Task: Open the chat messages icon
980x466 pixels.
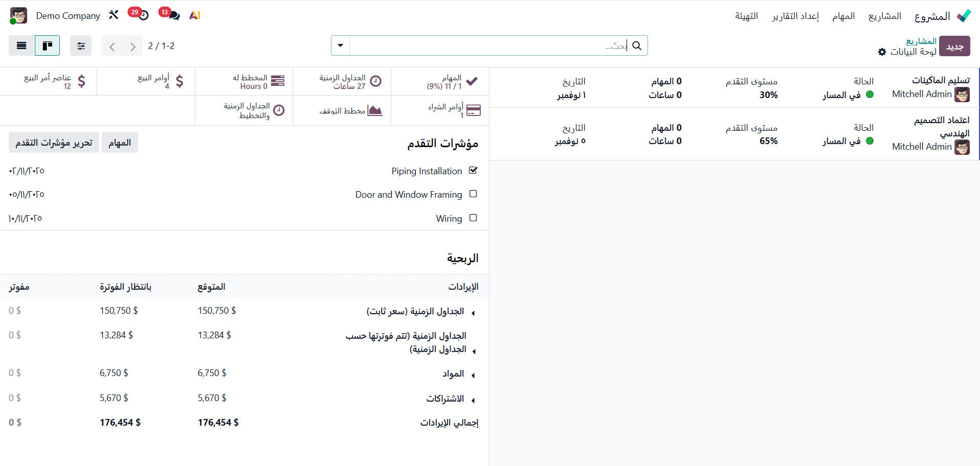Action: (x=173, y=15)
